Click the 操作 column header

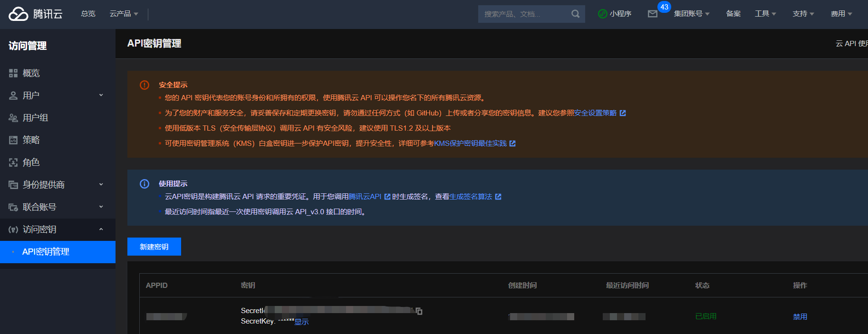[800, 286]
